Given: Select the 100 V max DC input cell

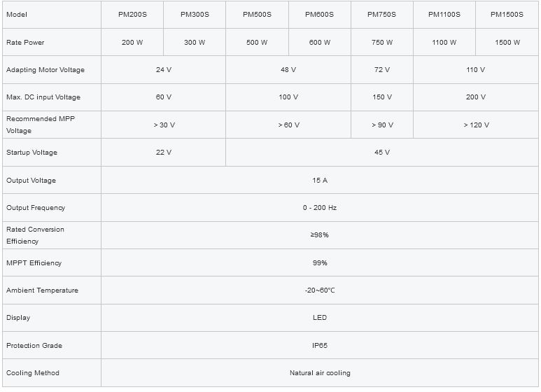Looking at the screenshot, I should 288,97.
